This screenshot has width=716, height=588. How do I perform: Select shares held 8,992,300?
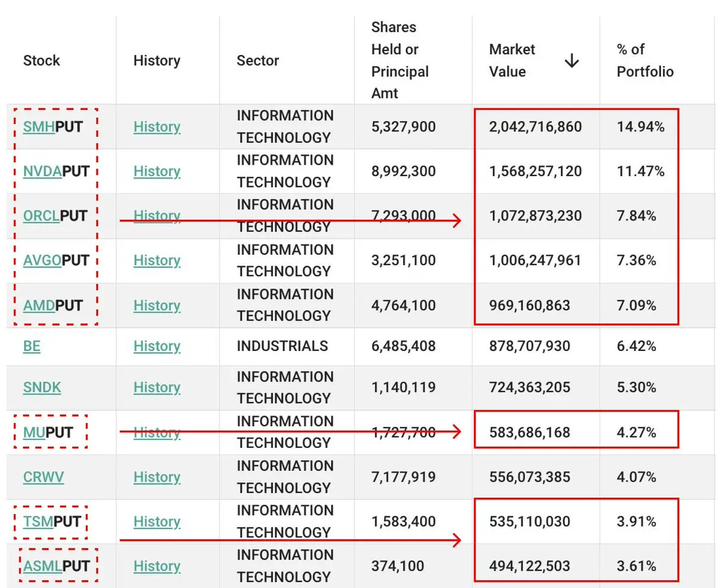pos(403,171)
